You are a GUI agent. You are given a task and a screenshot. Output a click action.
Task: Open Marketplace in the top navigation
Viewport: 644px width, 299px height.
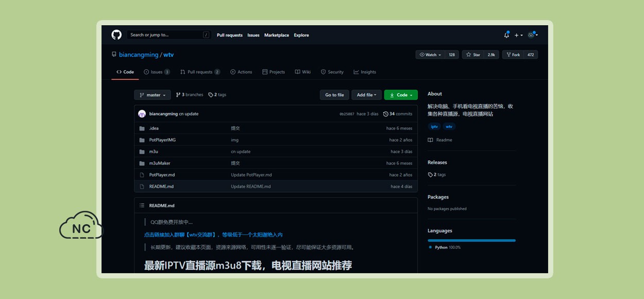(277, 35)
